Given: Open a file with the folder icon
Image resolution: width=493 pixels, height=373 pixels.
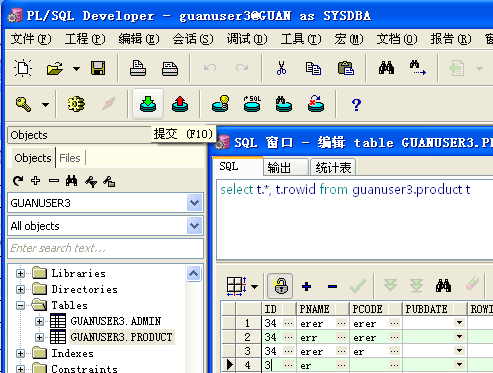Looking at the screenshot, I should click(x=54, y=68).
